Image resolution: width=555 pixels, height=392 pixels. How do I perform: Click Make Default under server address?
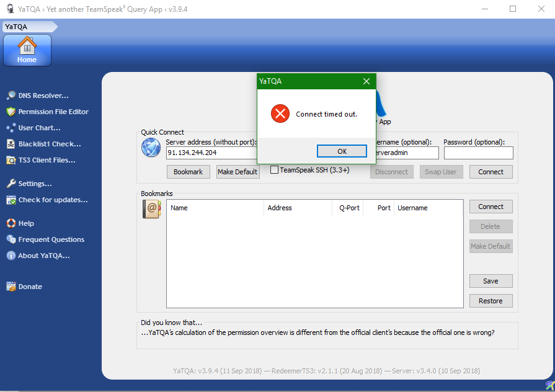tap(238, 172)
